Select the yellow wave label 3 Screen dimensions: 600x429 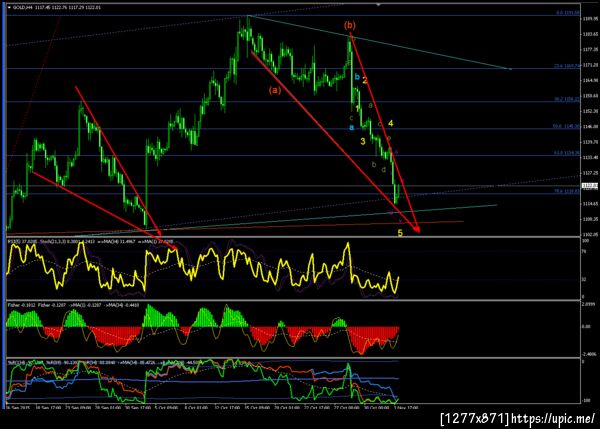coord(363,142)
